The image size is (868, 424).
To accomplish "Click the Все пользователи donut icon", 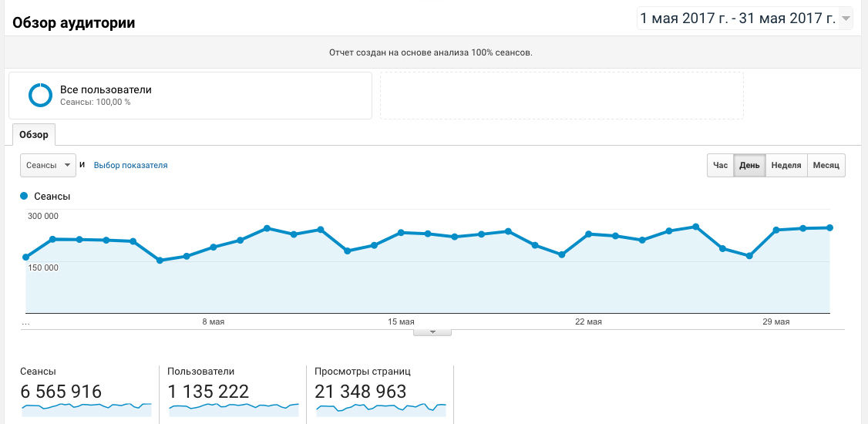I will tap(40, 95).
